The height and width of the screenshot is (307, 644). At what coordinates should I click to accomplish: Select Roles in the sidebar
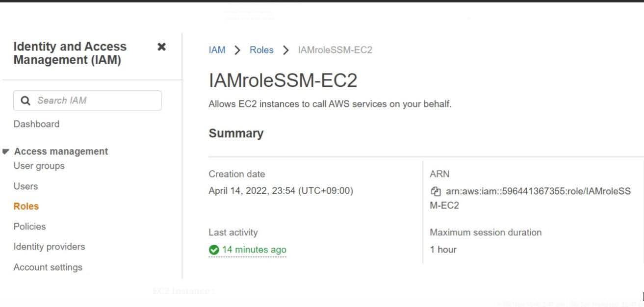pyautogui.click(x=26, y=206)
